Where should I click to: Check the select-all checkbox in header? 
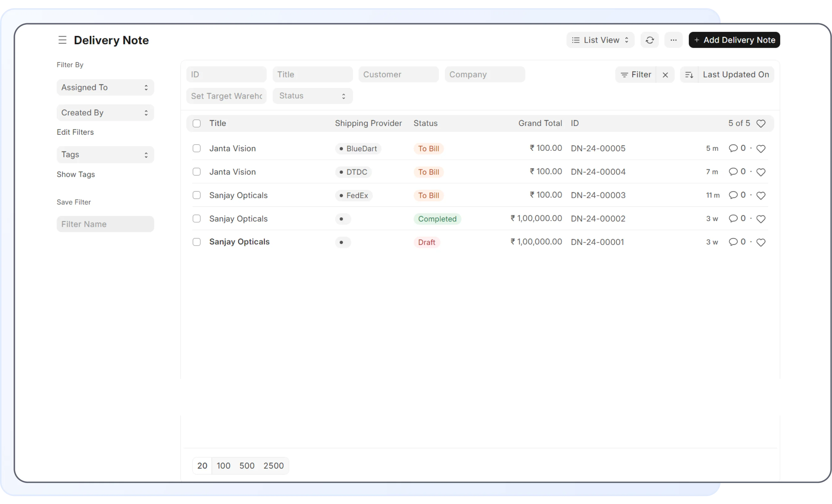(x=196, y=124)
